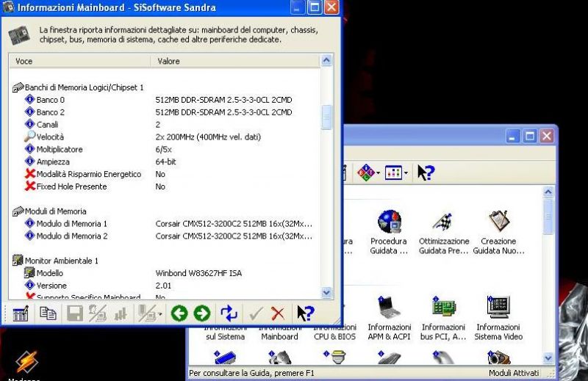Click the Voce column header

pyautogui.click(x=79, y=61)
